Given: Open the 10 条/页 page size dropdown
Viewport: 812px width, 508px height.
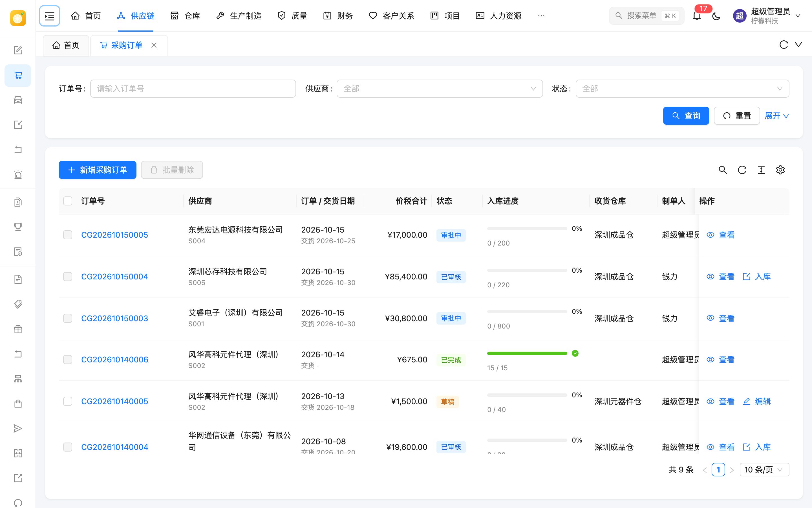Looking at the screenshot, I should (764, 470).
